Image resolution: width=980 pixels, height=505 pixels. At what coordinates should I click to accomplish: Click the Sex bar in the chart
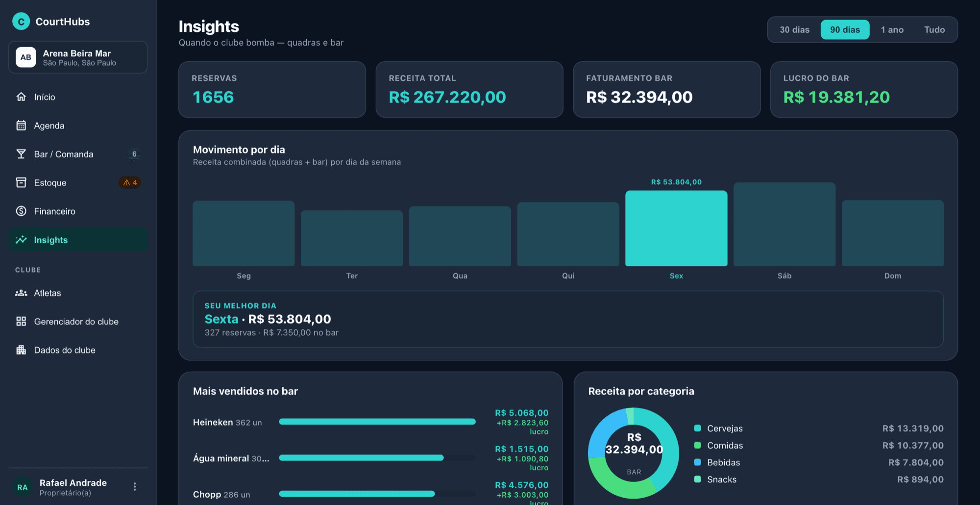pyautogui.click(x=676, y=228)
